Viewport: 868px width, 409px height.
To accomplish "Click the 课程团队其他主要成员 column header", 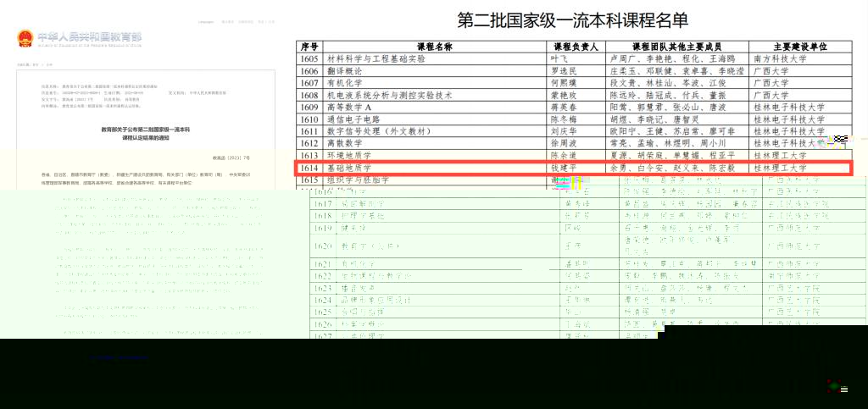I will [x=677, y=47].
